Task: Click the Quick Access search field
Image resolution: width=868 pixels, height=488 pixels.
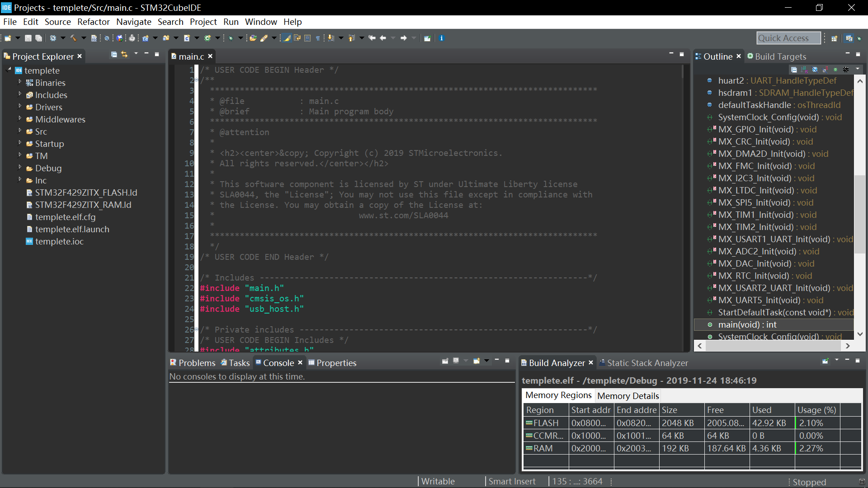Action: click(789, 38)
